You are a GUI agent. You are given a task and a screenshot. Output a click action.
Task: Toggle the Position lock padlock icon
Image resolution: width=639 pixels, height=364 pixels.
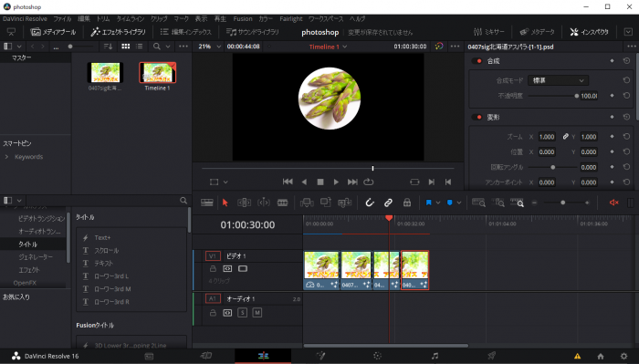pyautogui.click(x=407, y=203)
